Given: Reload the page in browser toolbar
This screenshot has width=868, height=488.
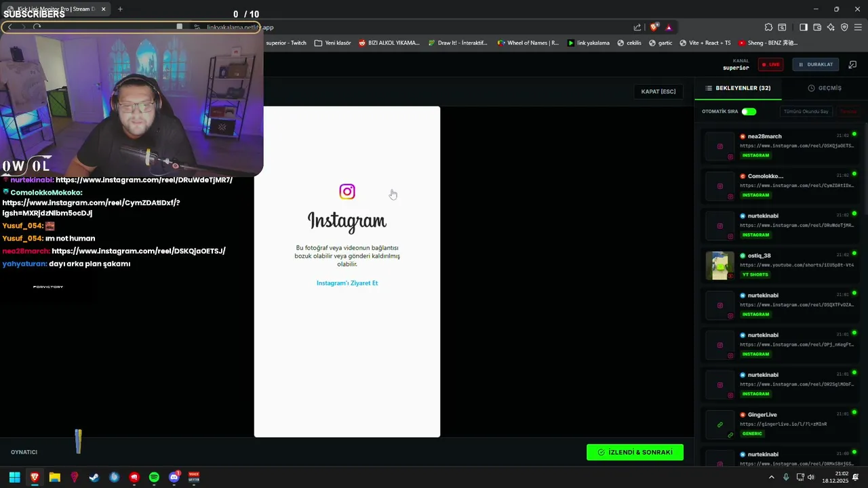Looking at the screenshot, I should [x=37, y=27].
